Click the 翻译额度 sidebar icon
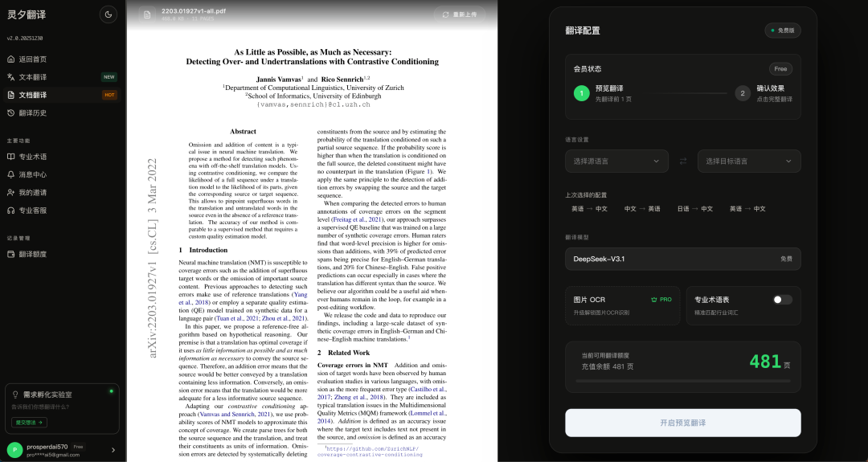868x462 pixels. (11, 255)
